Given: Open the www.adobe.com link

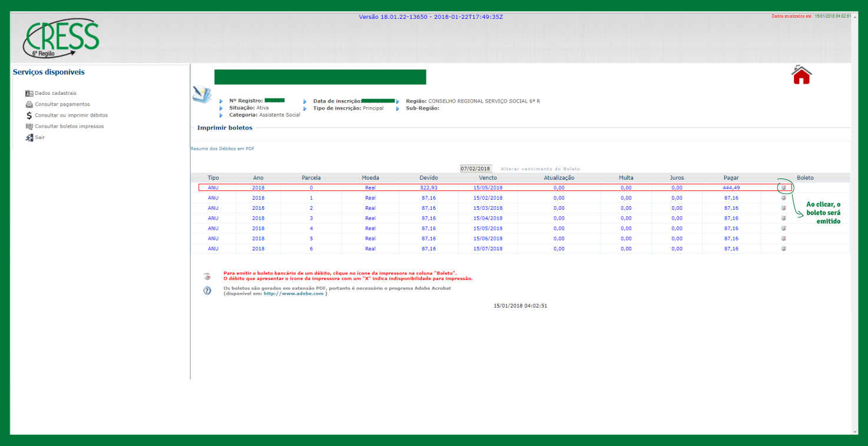Looking at the screenshot, I should click(x=294, y=293).
